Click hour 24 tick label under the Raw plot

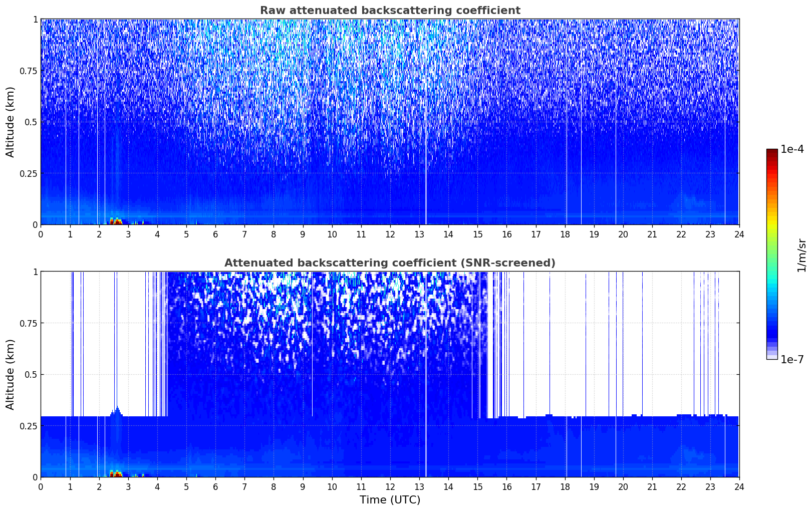739,234
